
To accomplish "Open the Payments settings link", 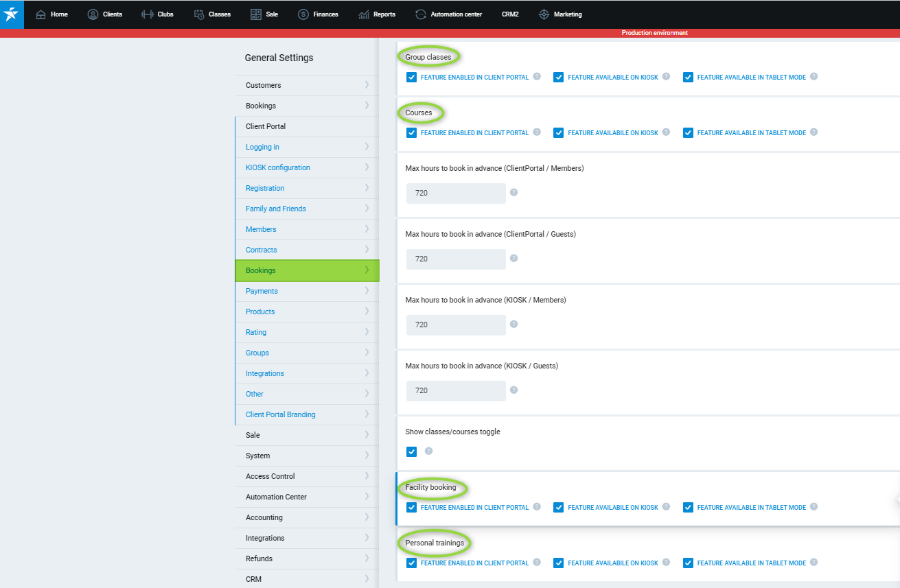I will point(262,291).
